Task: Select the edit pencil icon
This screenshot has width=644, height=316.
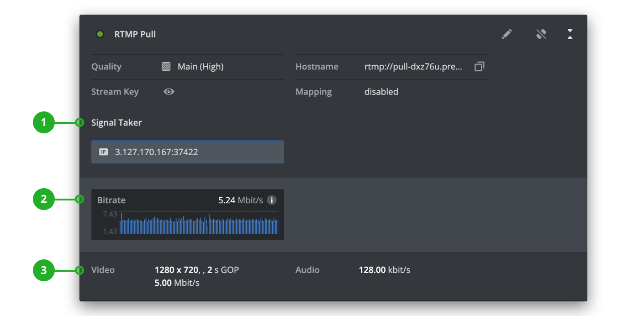Action: pos(507,34)
